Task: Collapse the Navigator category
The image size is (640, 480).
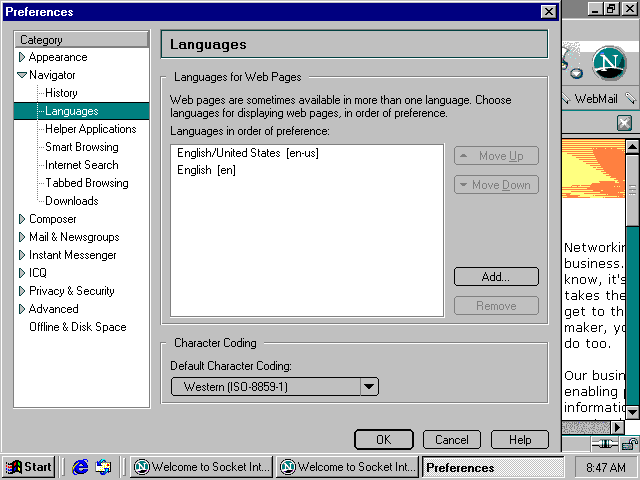Action: pos(22,75)
